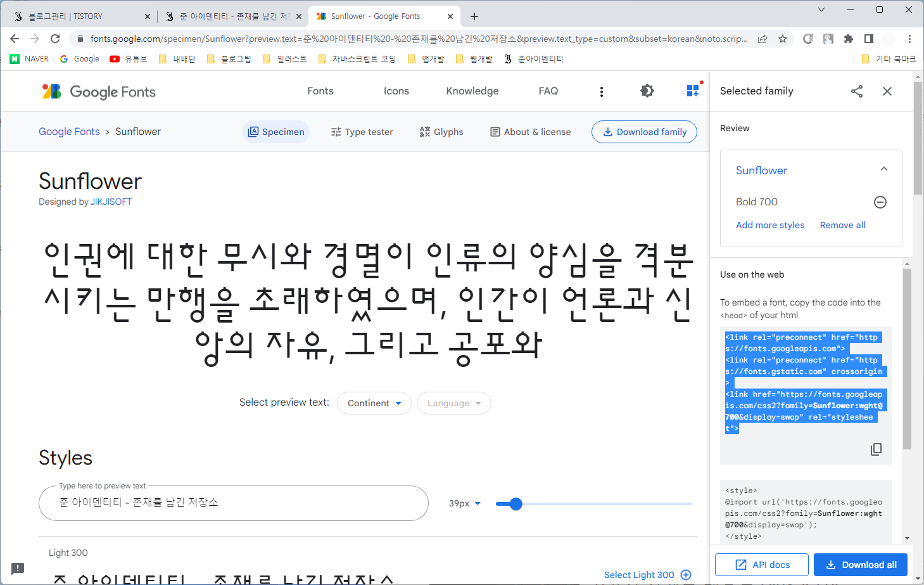The image size is (924, 585).
Task: Collapse the Sunflower family section
Action: coord(884,169)
